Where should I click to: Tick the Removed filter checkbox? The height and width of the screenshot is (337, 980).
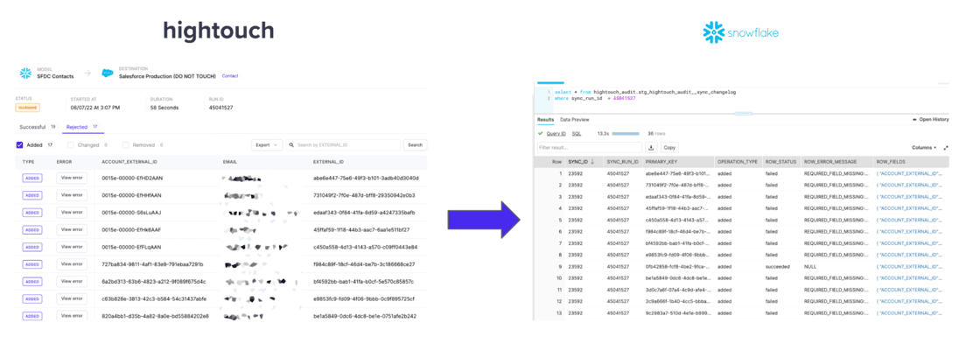tap(126, 145)
